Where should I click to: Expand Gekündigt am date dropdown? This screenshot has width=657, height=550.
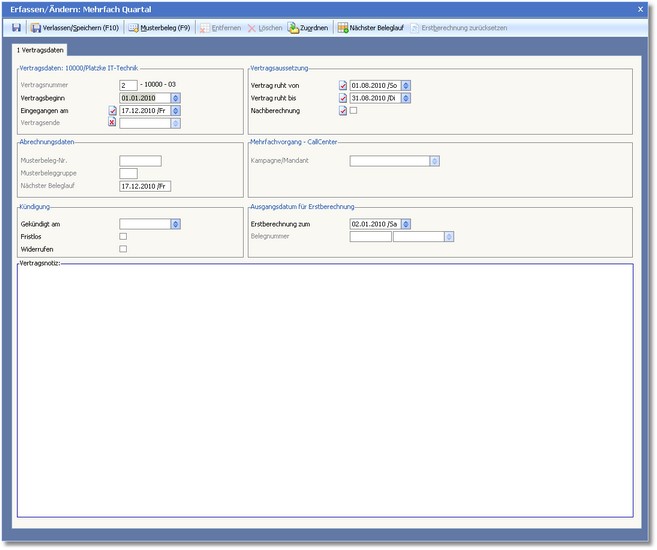(175, 224)
